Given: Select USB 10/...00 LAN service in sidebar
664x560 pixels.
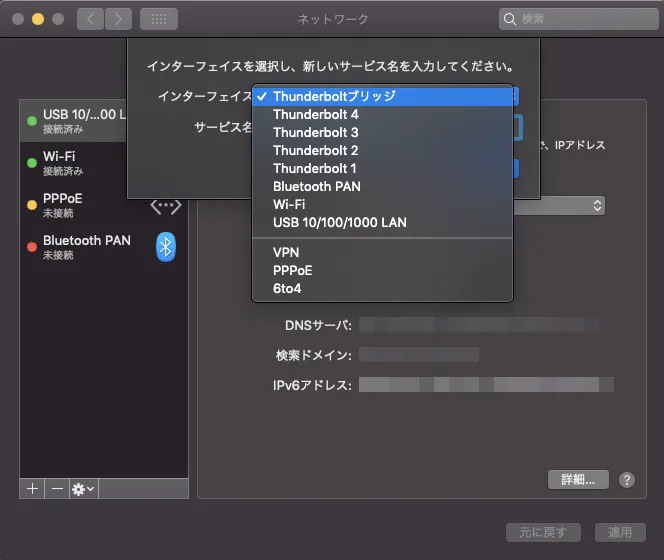Looking at the screenshot, I should [x=73, y=121].
